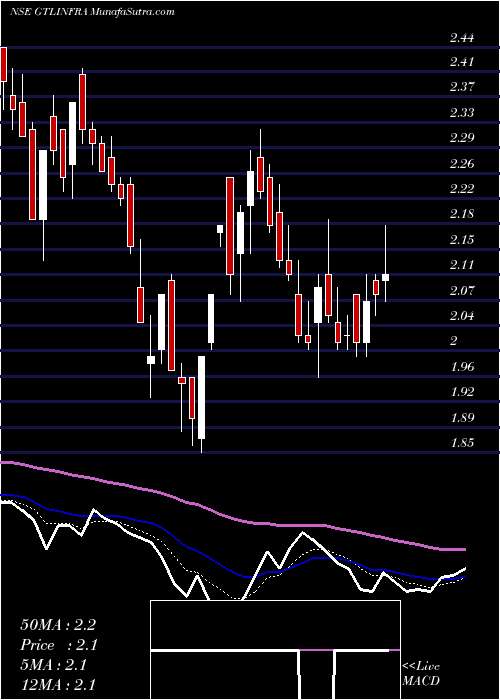Click the 2.33 price axis label
Screen dimensions: 500x700
462,112
